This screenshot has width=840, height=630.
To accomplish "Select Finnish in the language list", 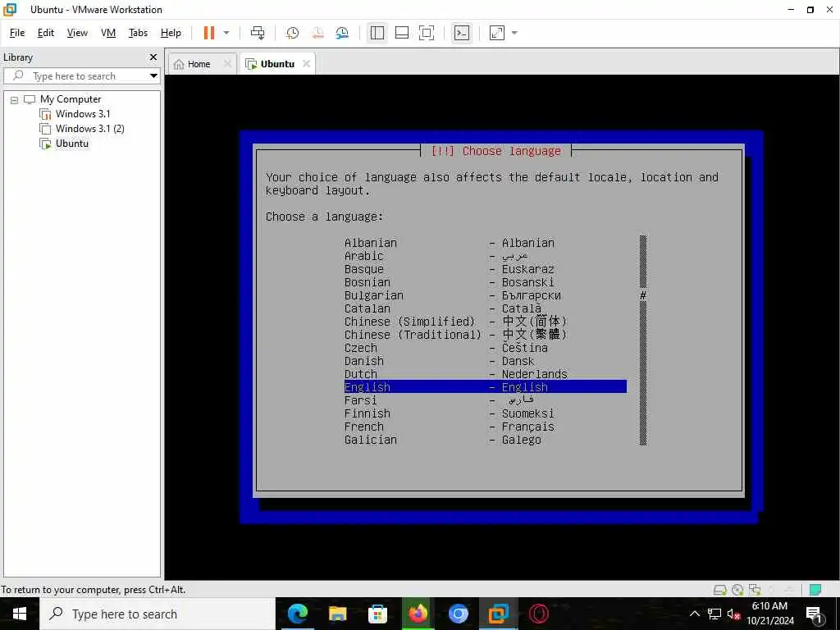I will point(486,413).
